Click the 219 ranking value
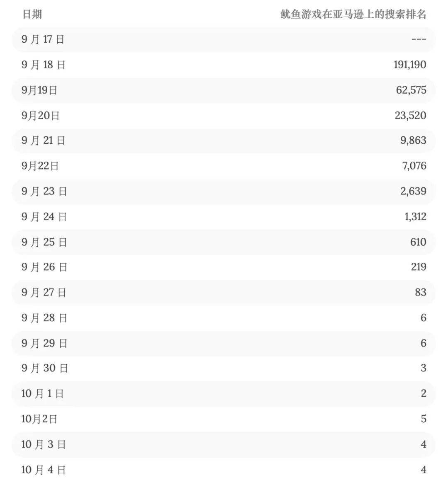The image size is (448, 487). [x=419, y=267]
